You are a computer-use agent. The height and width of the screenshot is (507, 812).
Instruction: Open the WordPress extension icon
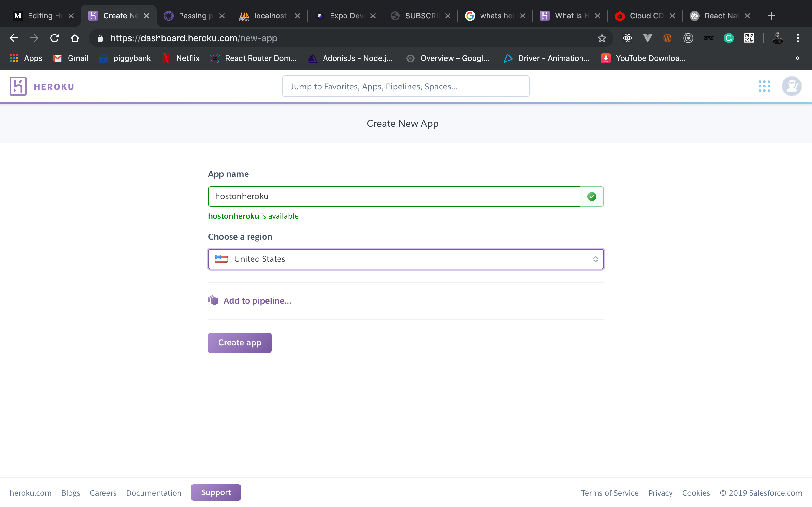[x=667, y=38]
